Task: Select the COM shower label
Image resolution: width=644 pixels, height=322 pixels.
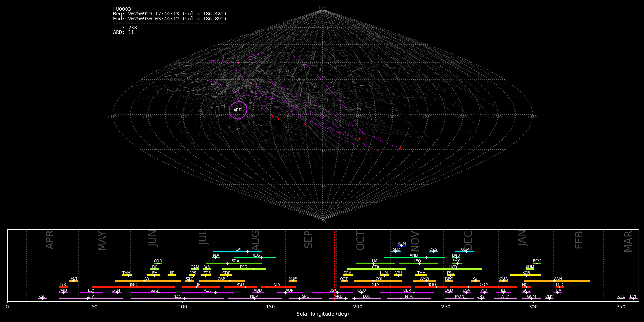Action: [x=484, y=285]
